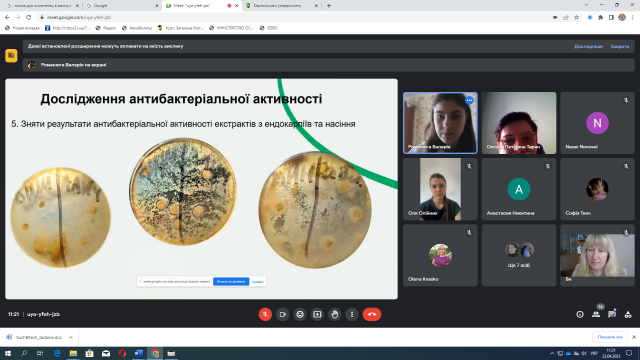Screen dimensions: 640x360
Task: Toggle the camera button
Action: tap(282, 314)
